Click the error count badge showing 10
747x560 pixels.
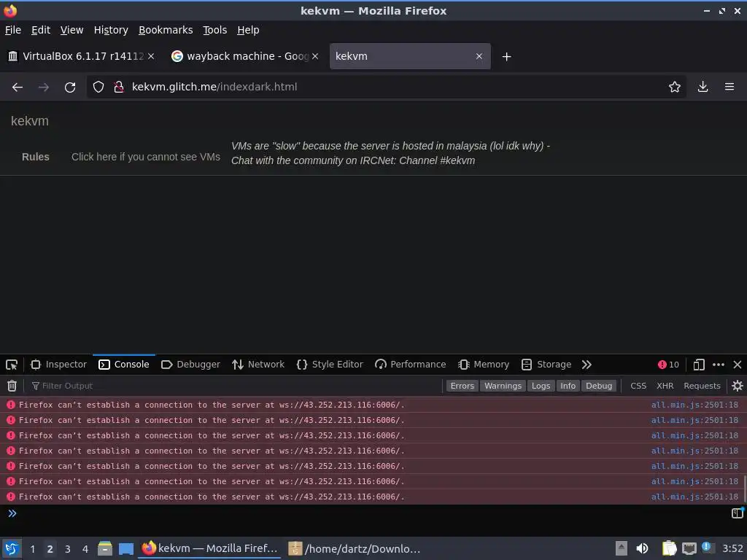668,365
